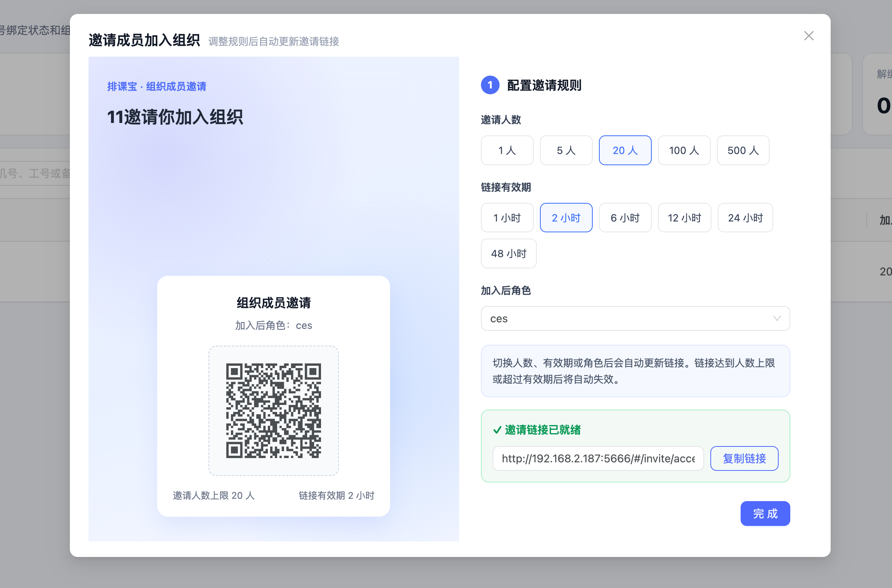Image resolution: width=892 pixels, height=588 pixels.
Task: Click the 配置邀请规则 section heading
Action: pyautogui.click(x=544, y=85)
